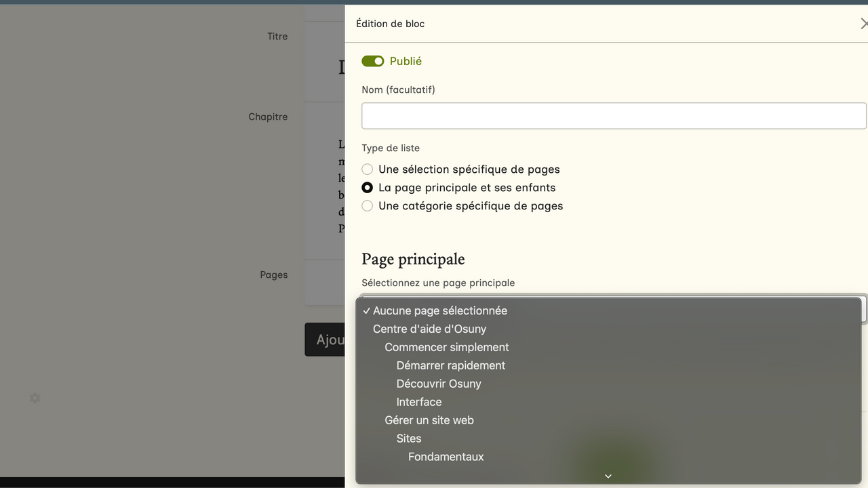Pick 'Découvrir Osuny' in the dropdown
The height and width of the screenshot is (488, 868).
pyautogui.click(x=439, y=384)
